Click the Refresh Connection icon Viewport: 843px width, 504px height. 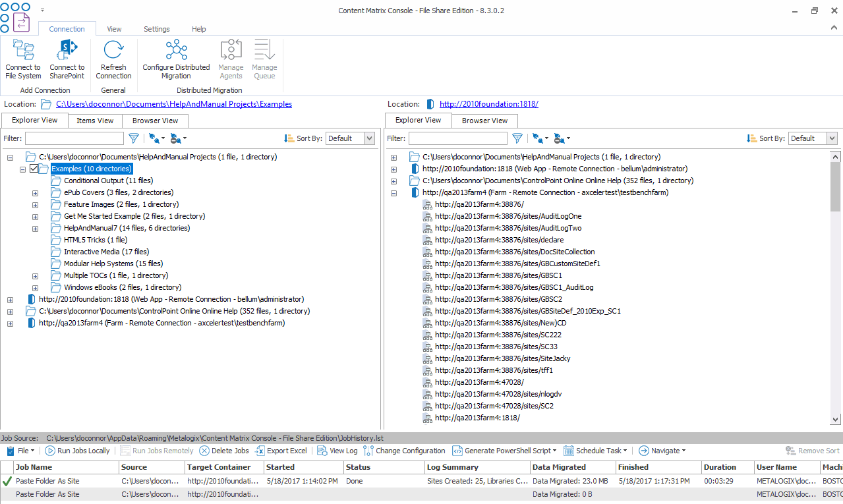click(113, 51)
